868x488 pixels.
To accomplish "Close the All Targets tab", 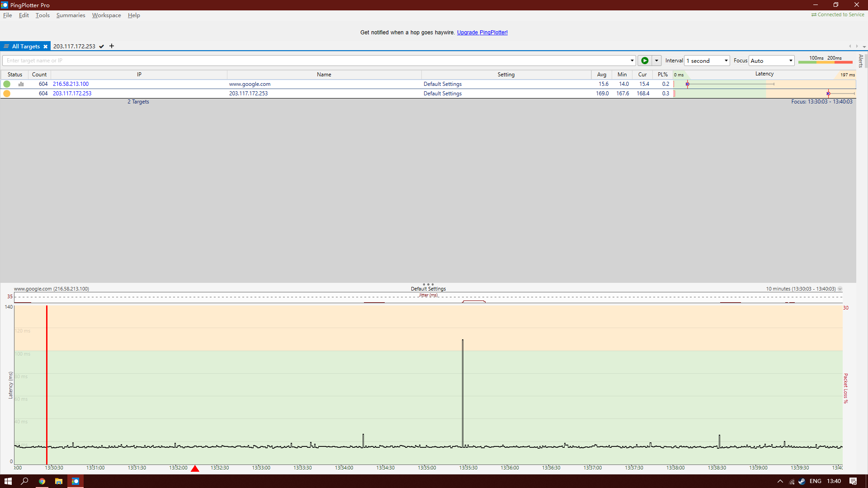I will click(45, 47).
